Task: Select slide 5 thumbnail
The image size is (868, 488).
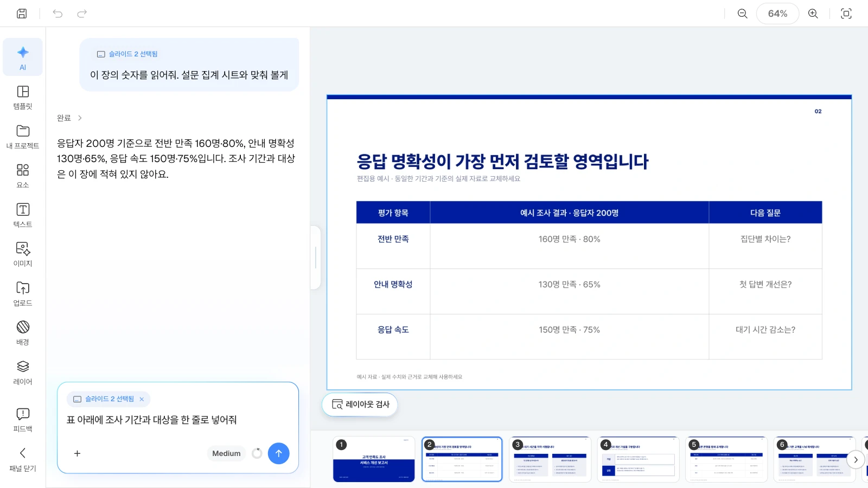Action: point(726,459)
